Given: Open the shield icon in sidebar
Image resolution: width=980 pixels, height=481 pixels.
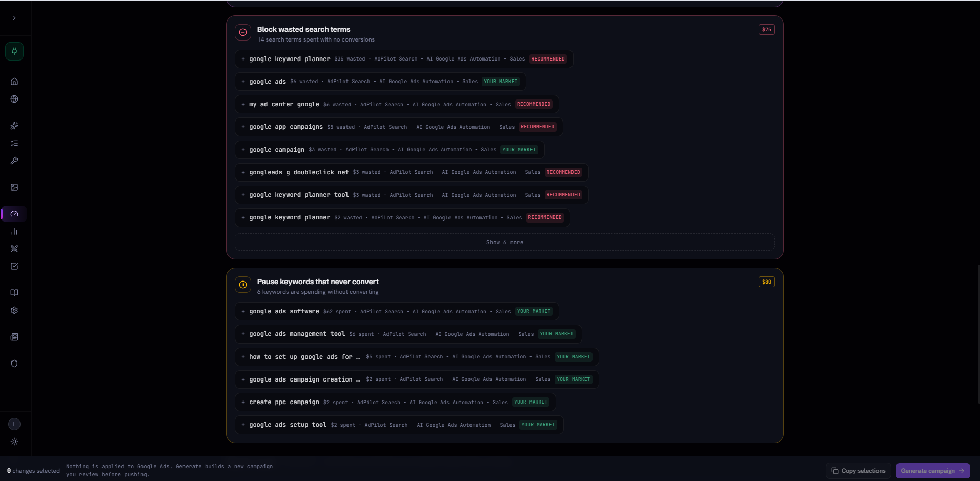Looking at the screenshot, I should tap(14, 364).
